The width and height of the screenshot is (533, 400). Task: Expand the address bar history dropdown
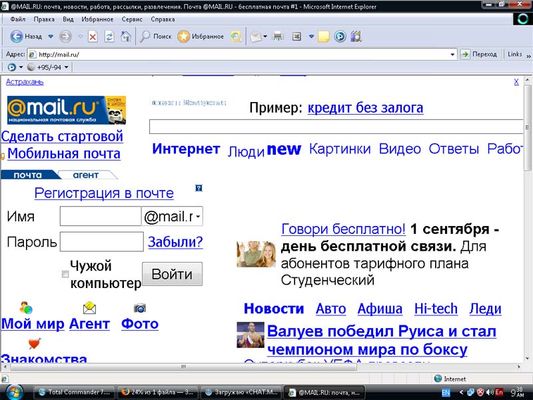(452, 54)
